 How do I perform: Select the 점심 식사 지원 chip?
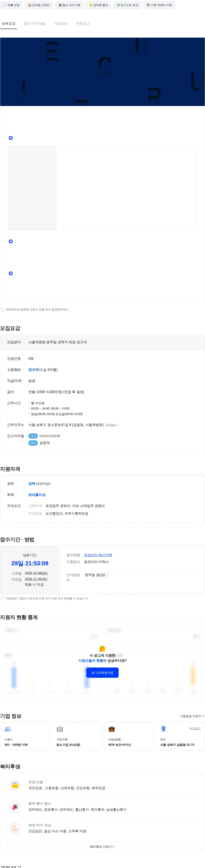point(69,5)
